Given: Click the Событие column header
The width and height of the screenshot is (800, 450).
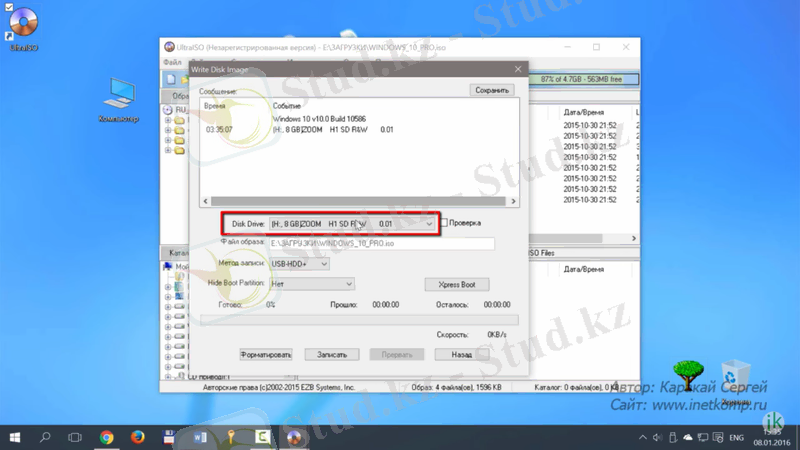Looking at the screenshot, I should pos(287,106).
